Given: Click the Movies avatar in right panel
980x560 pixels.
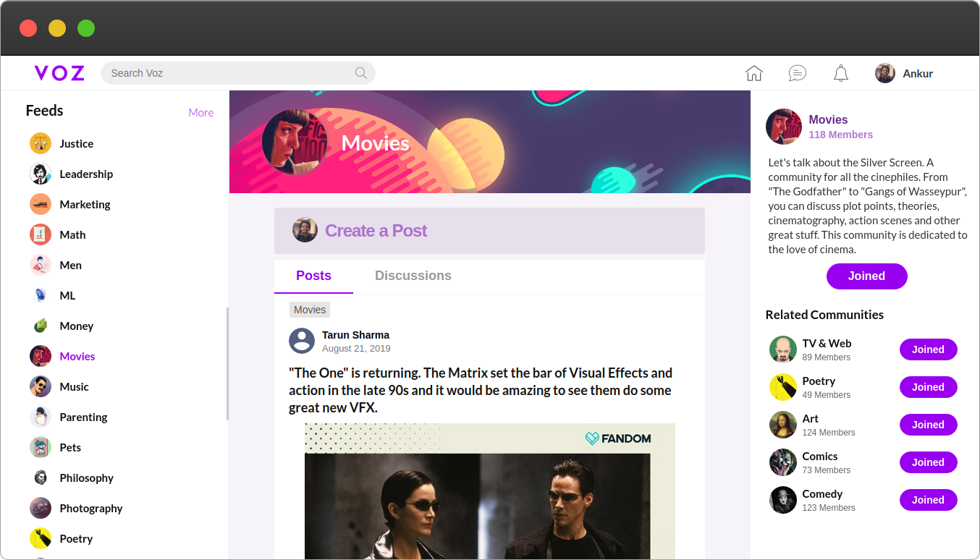Looking at the screenshot, I should [784, 127].
